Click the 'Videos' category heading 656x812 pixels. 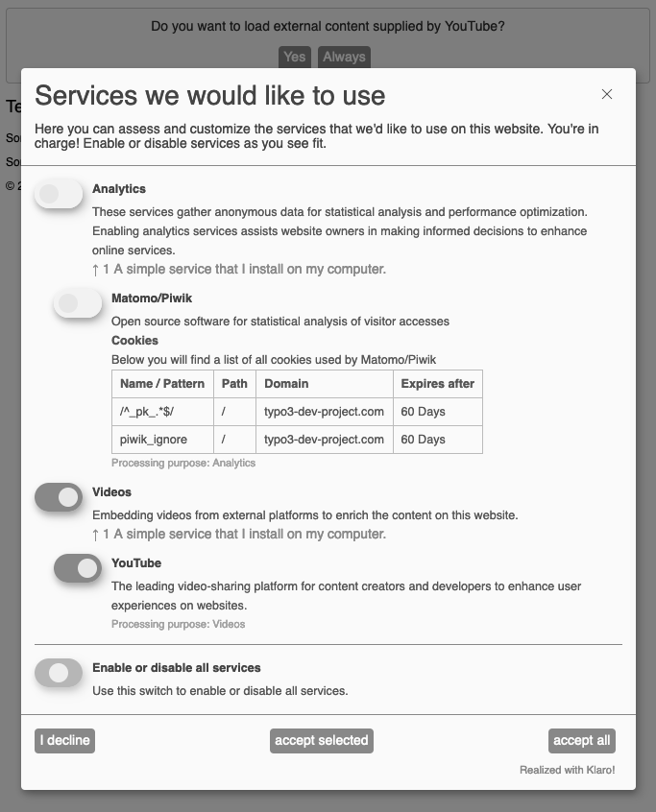tap(111, 492)
